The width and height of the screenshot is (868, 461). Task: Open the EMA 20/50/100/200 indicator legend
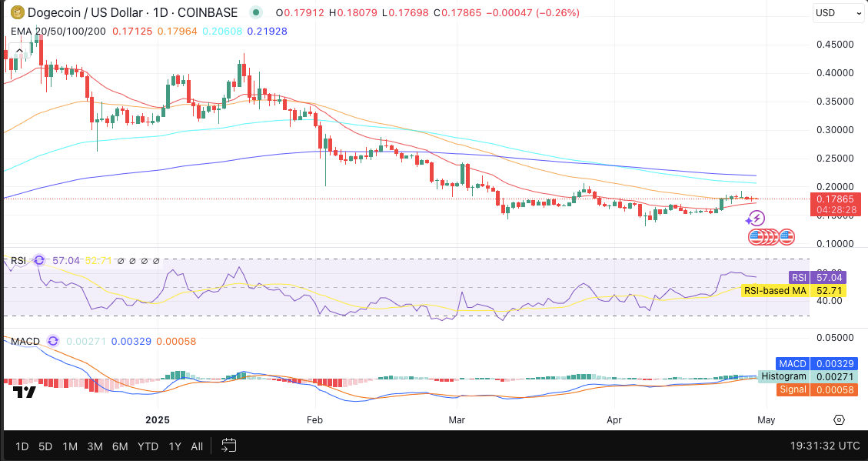(x=58, y=31)
